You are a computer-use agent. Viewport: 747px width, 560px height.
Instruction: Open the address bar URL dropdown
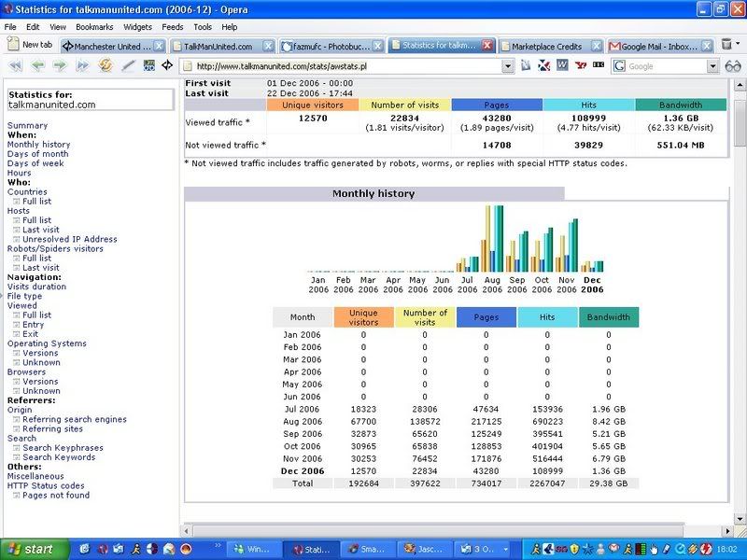[508, 66]
